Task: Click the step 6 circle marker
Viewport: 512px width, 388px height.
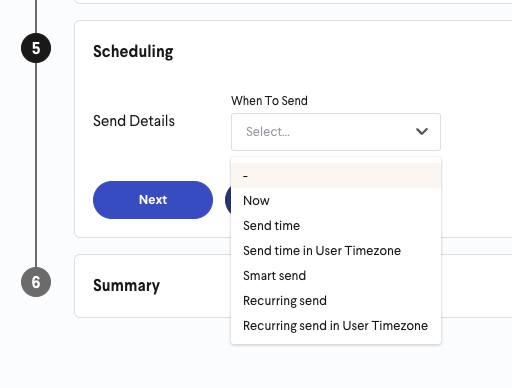Action: tap(36, 282)
